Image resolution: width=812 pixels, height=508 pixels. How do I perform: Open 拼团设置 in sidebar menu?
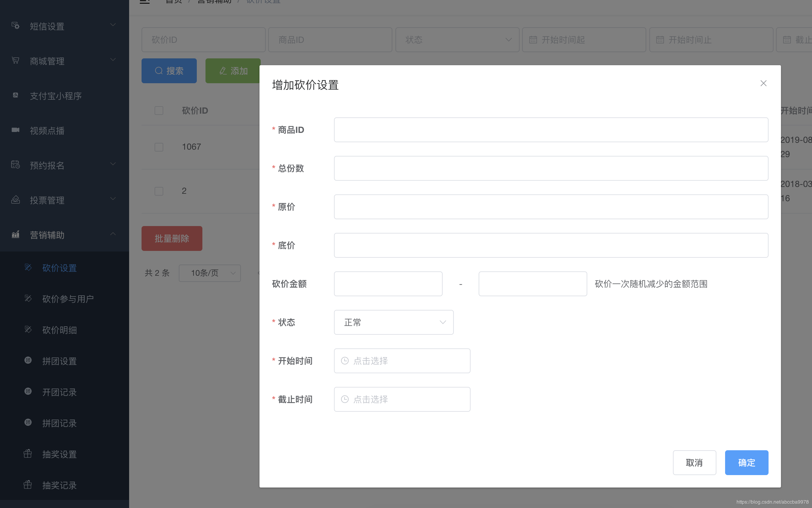[x=59, y=361]
